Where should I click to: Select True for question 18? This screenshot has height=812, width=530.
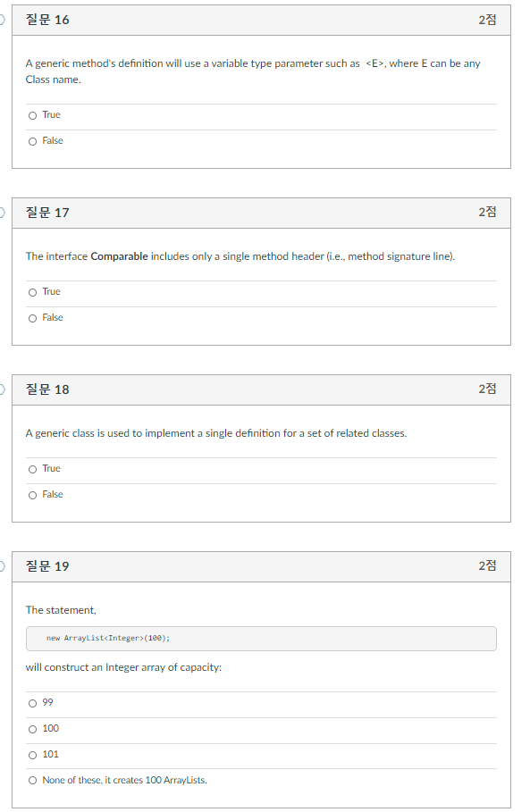click(32, 468)
